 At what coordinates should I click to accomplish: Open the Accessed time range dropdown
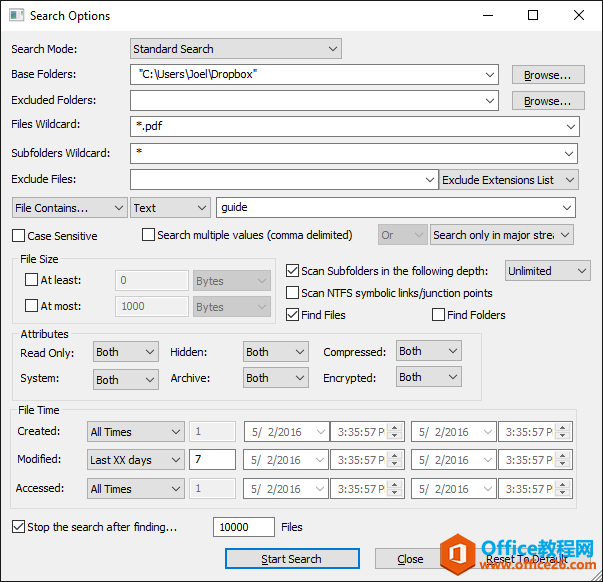[x=136, y=489]
